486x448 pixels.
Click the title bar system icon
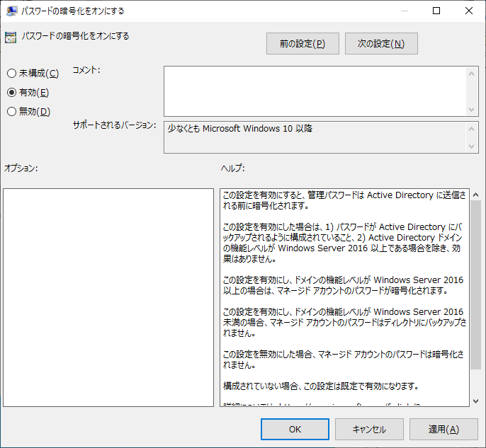click(x=11, y=11)
